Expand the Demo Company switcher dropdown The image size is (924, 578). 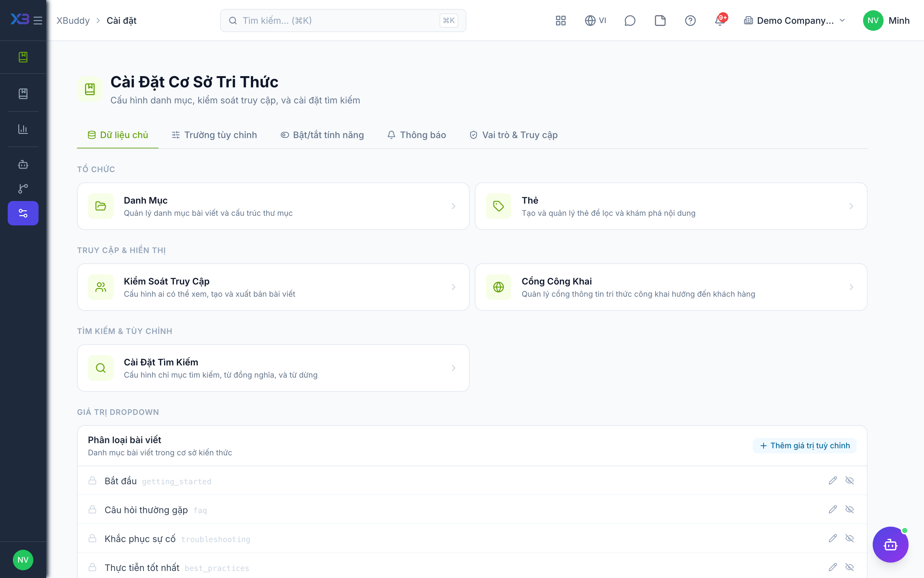click(794, 21)
